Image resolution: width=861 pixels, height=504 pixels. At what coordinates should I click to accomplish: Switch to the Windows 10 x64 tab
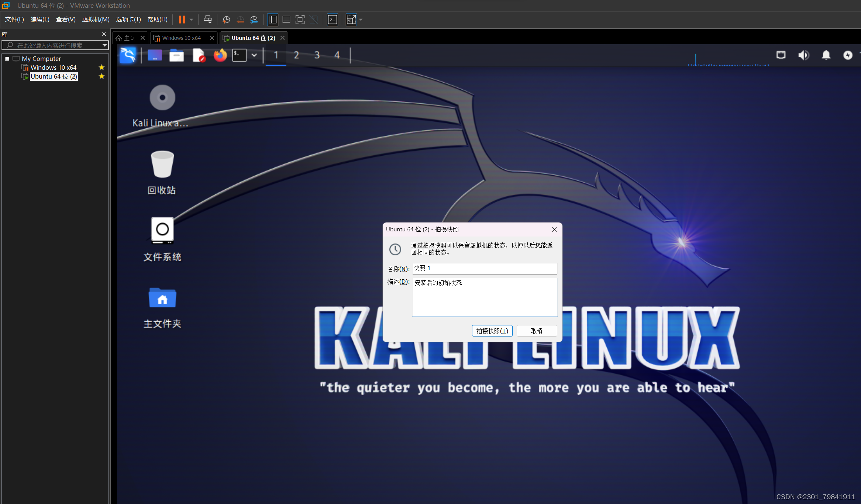(x=181, y=38)
